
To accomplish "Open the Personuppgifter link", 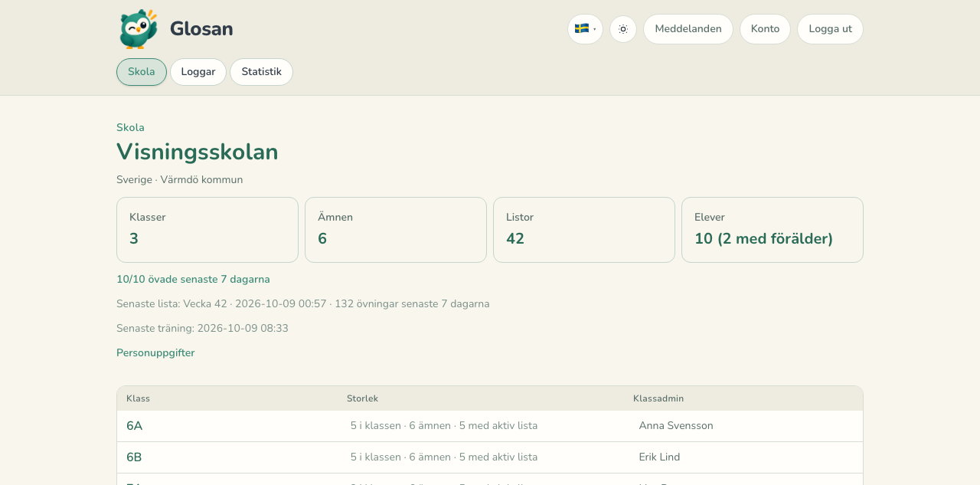I will (155, 353).
